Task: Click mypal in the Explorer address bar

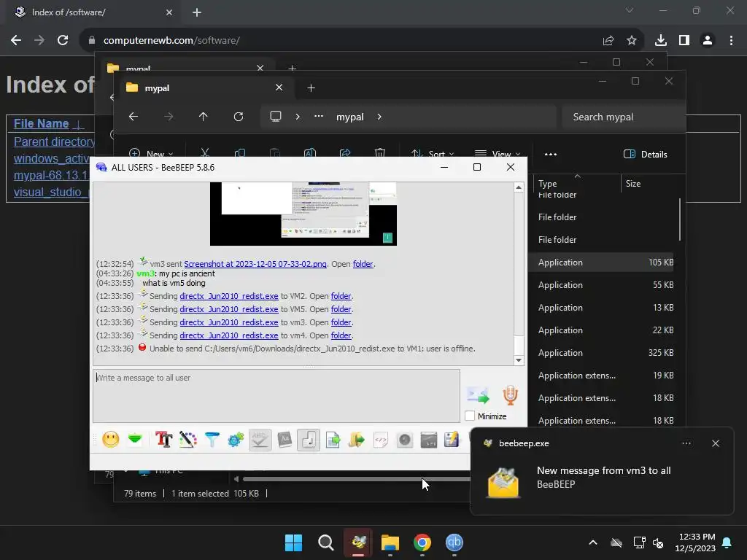Action: point(349,117)
